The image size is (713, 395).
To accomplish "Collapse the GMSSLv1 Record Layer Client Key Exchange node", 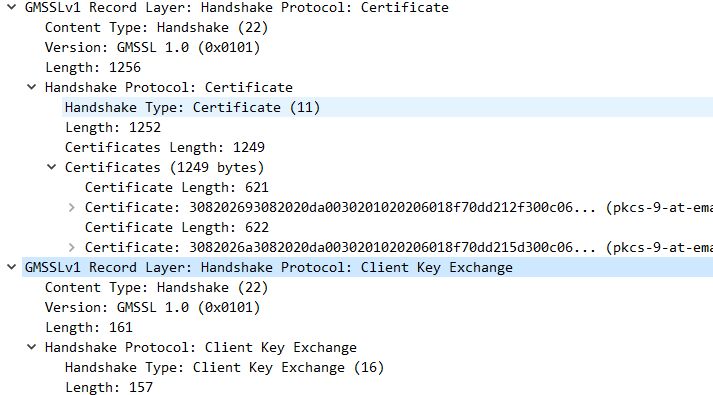I will 12,267.
